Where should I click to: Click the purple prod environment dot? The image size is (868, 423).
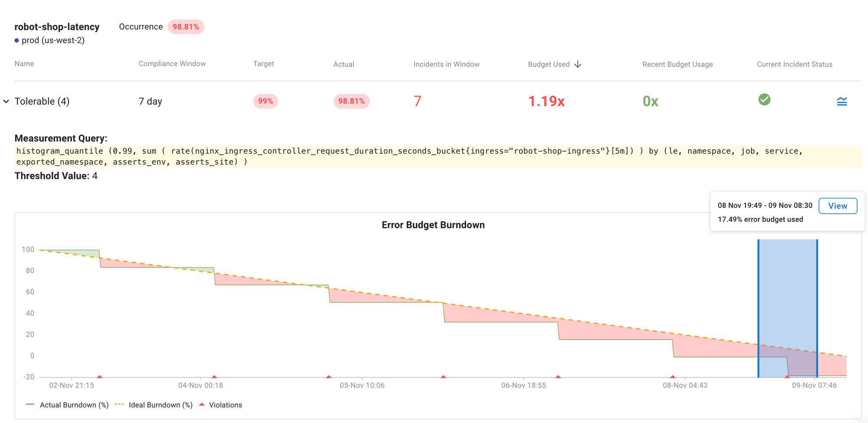(16, 40)
